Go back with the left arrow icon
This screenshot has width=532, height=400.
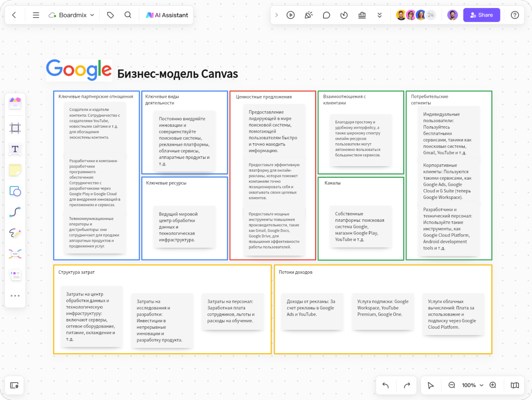[14, 15]
